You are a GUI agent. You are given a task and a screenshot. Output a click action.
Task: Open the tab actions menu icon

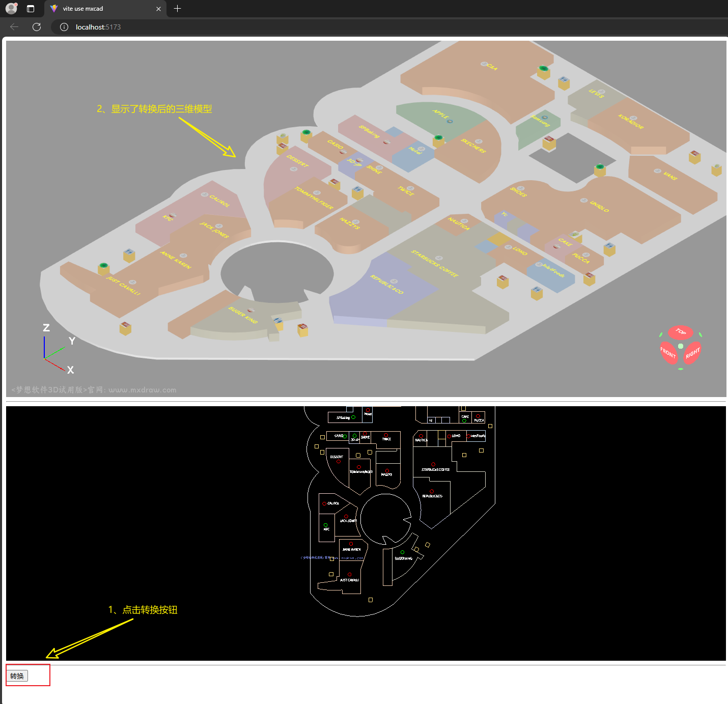click(x=31, y=9)
